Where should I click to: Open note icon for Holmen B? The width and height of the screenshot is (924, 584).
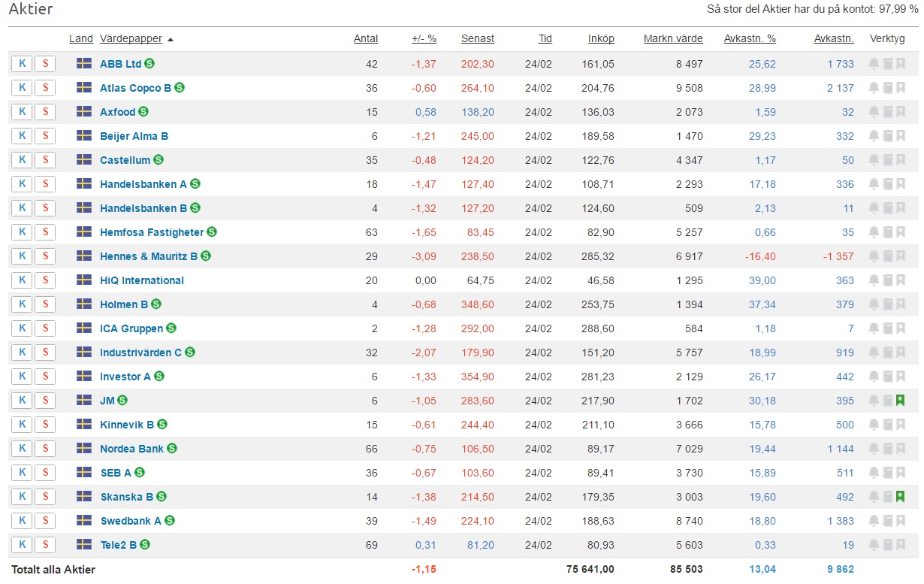(887, 304)
